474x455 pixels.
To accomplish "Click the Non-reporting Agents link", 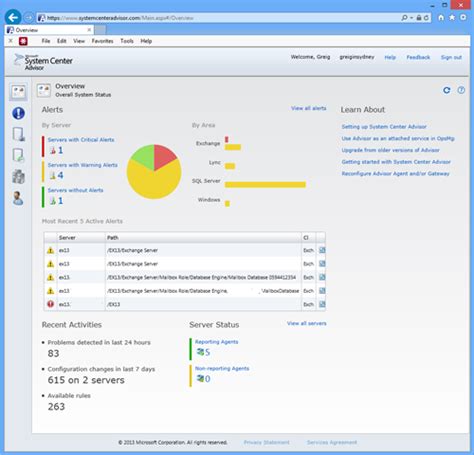I will [222, 368].
